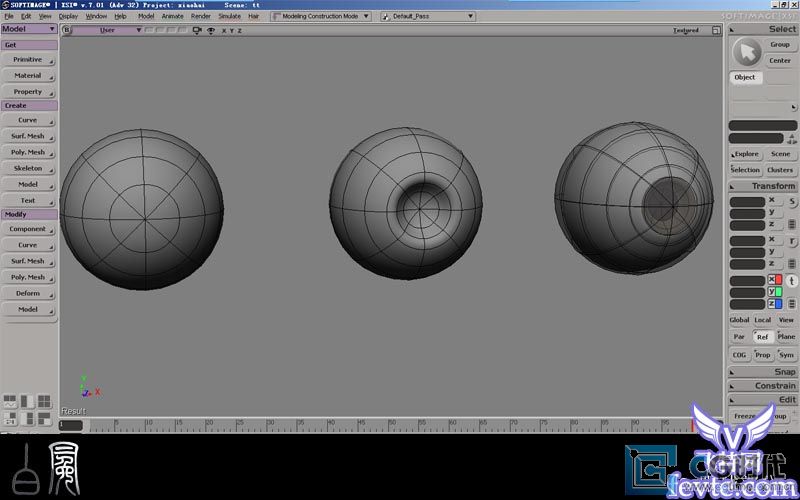The height and width of the screenshot is (500, 800).
Task: Toggle translate X axis red button
Action: tap(775, 280)
